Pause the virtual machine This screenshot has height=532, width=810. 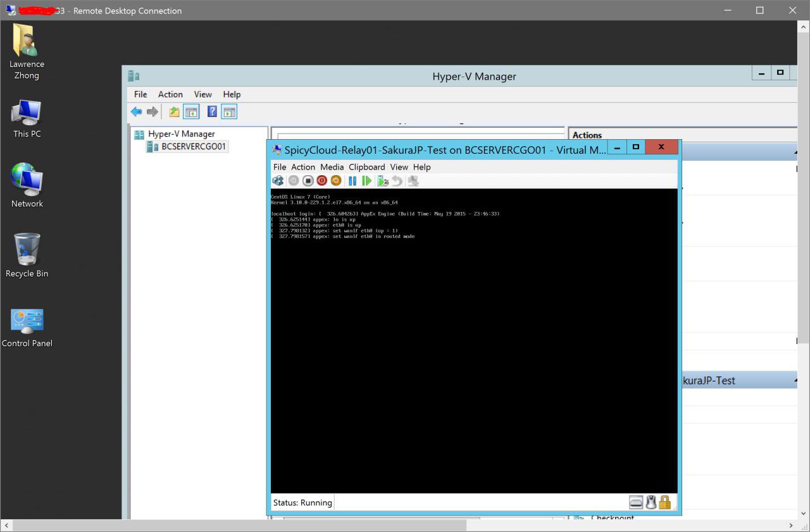click(x=352, y=181)
